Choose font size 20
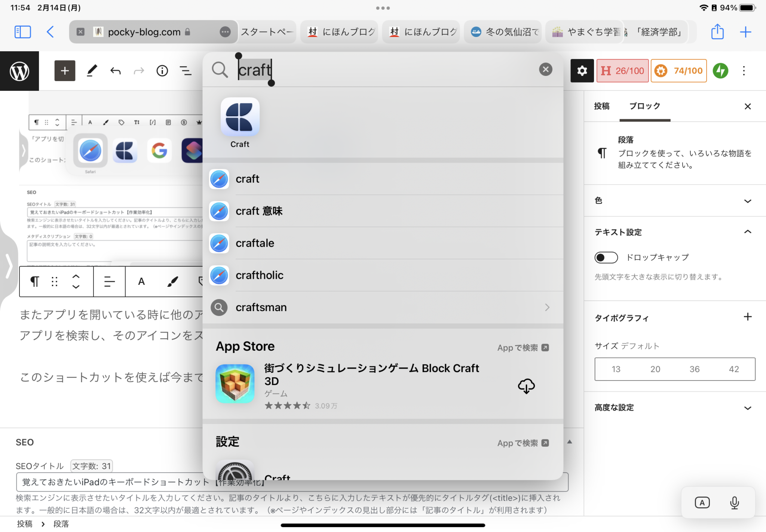Screen dimensions: 766x532 pyautogui.click(x=655, y=369)
